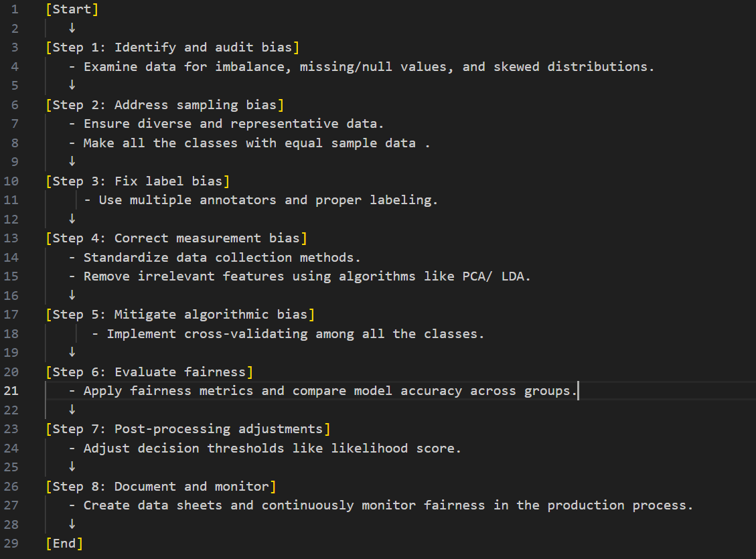Click the 'Step 6: Evaluate fairness' heading
Screen dimensions: 756x559
(149, 372)
